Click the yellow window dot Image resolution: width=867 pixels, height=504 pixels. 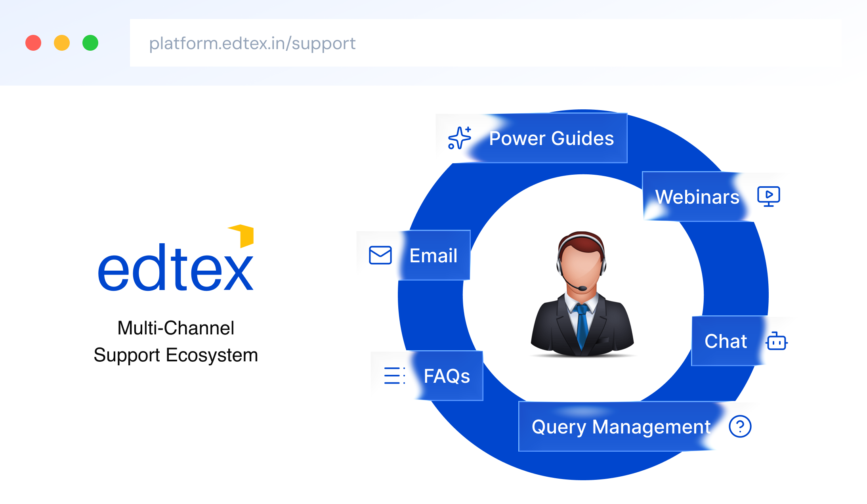click(62, 43)
